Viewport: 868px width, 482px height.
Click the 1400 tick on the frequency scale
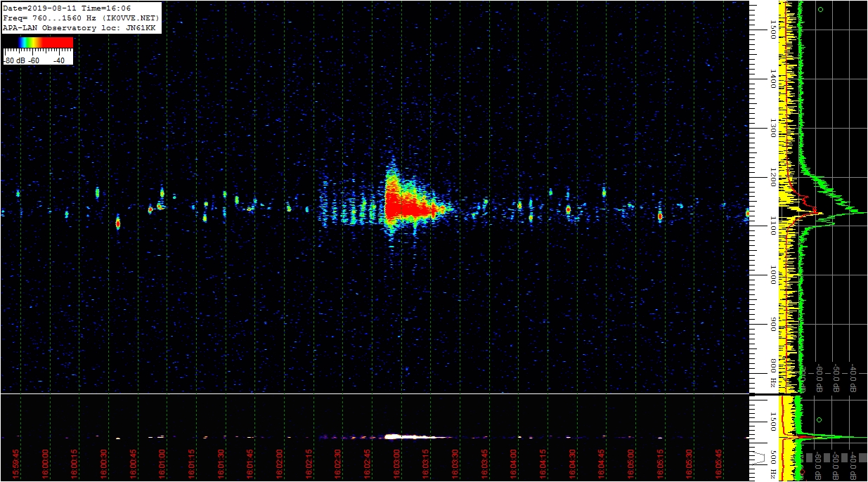coord(772,79)
